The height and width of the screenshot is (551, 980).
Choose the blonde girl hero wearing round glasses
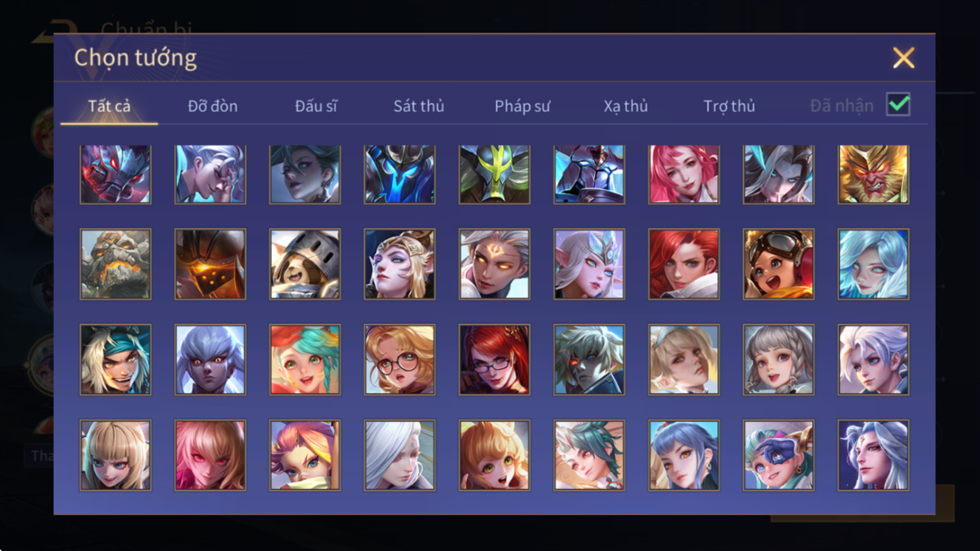(x=400, y=359)
